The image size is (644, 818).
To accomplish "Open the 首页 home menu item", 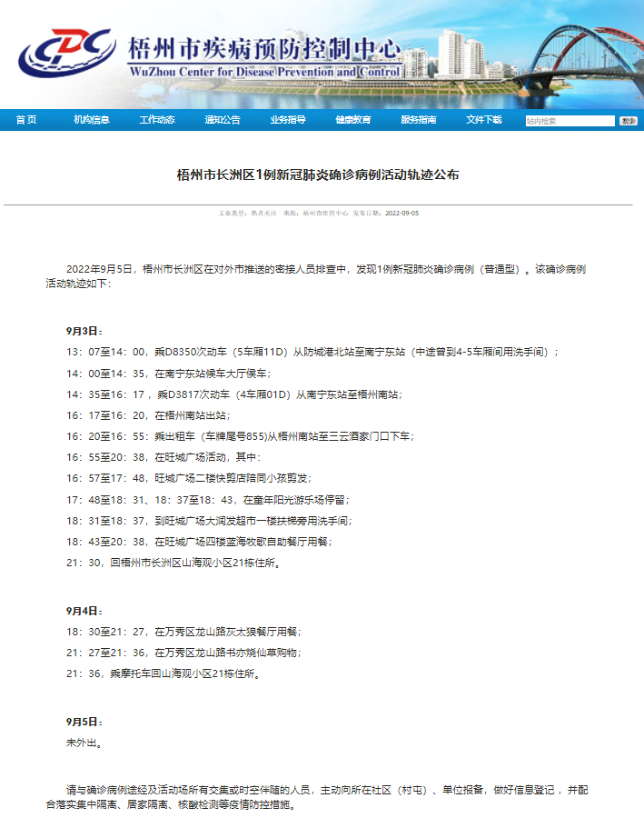I will click(26, 120).
